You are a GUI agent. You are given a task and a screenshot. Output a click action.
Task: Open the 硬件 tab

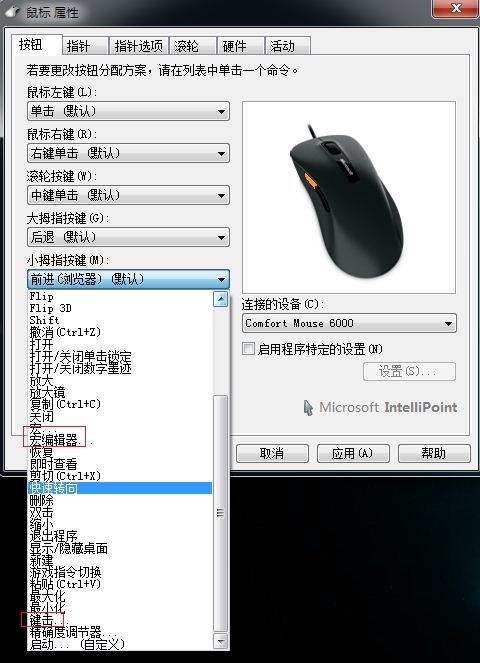[241, 46]
